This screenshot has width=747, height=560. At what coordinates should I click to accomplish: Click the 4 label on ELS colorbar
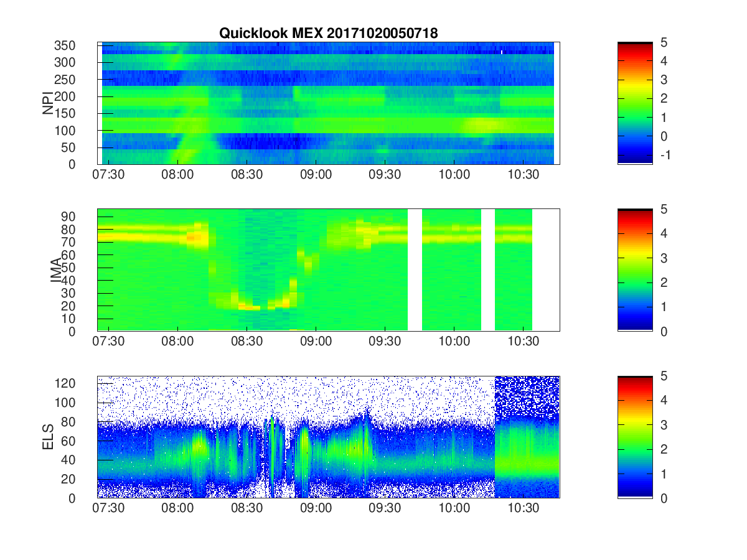tap(665, 401)
